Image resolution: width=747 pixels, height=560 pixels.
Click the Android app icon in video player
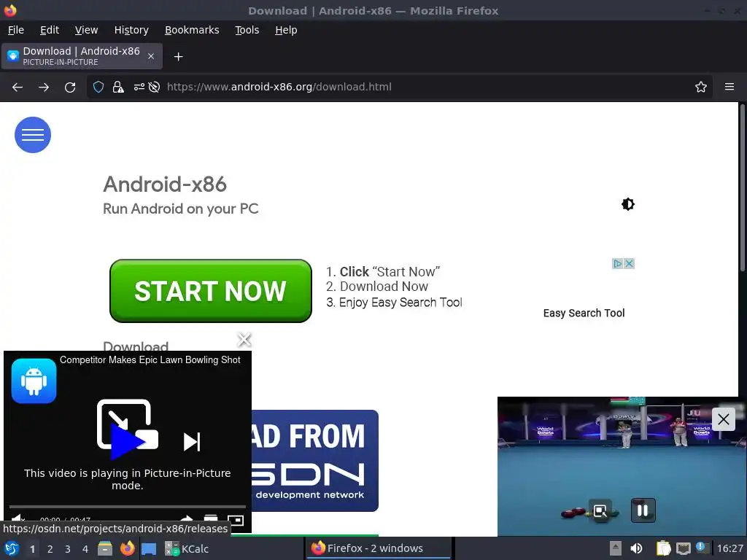[x=34, y=381]
